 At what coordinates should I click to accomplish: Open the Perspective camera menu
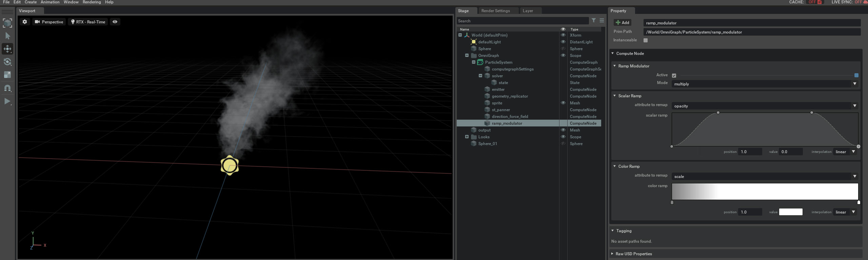coord(49,22)
